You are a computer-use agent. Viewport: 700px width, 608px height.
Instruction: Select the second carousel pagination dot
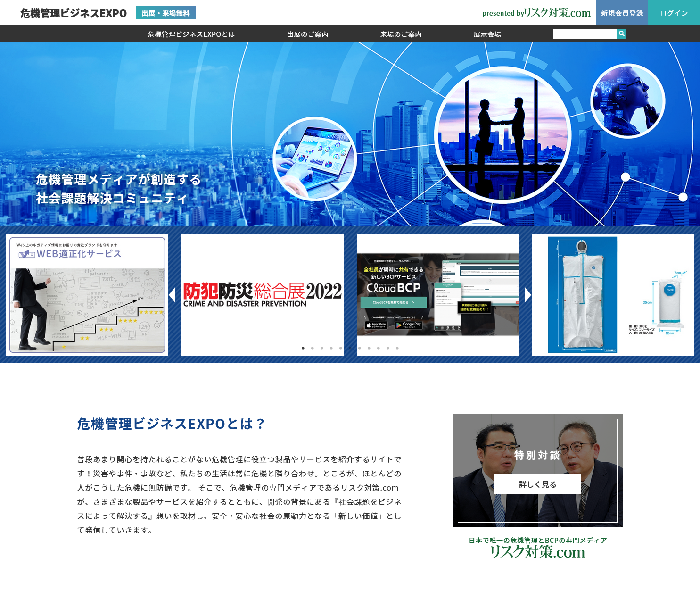(x=313, y=348)
